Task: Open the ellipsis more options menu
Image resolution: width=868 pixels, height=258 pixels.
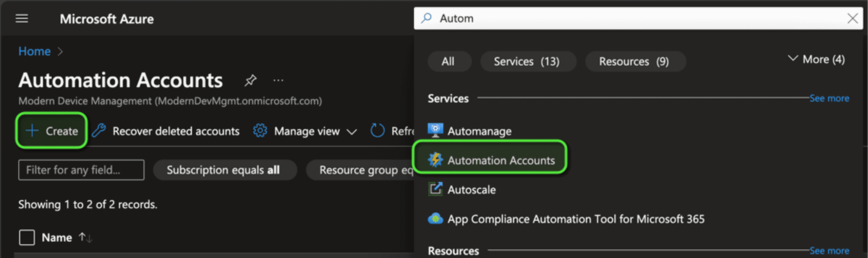Action: click(278, 80)
